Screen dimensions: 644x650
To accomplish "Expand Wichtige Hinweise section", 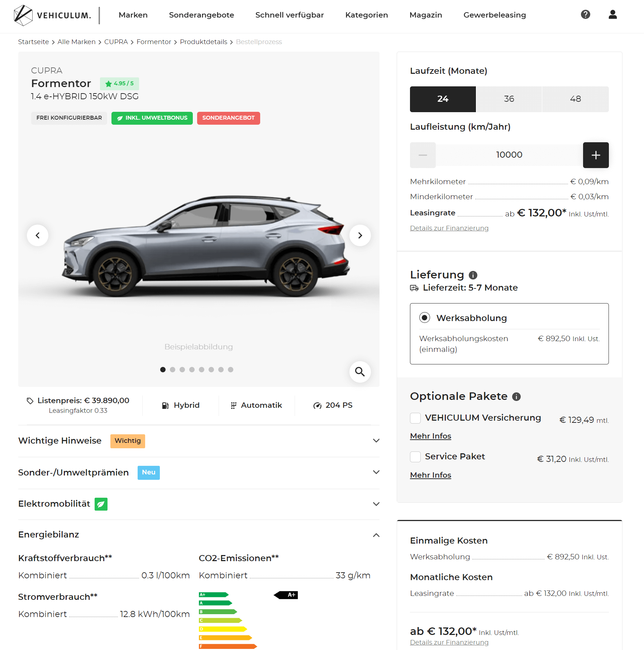I will click(199, 441).
